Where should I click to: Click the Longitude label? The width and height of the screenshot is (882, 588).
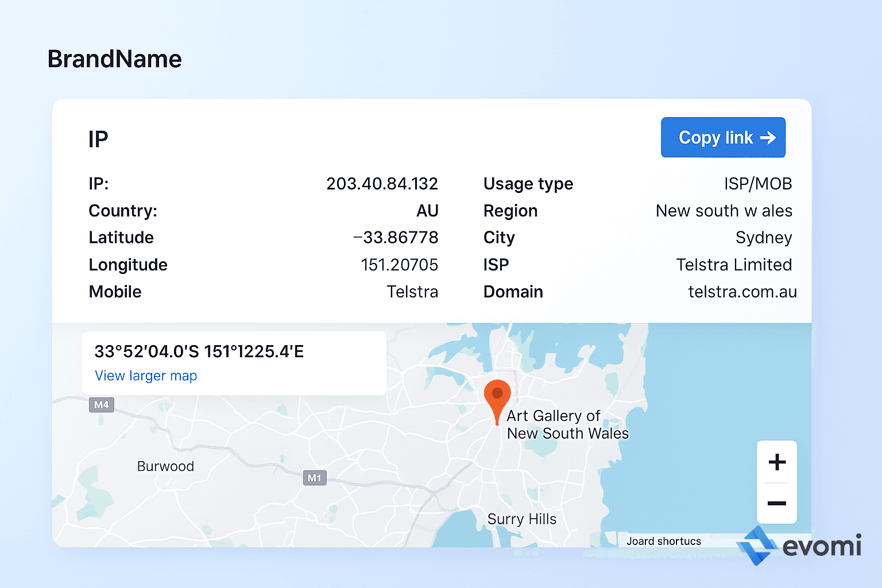[x=128, y=265]
